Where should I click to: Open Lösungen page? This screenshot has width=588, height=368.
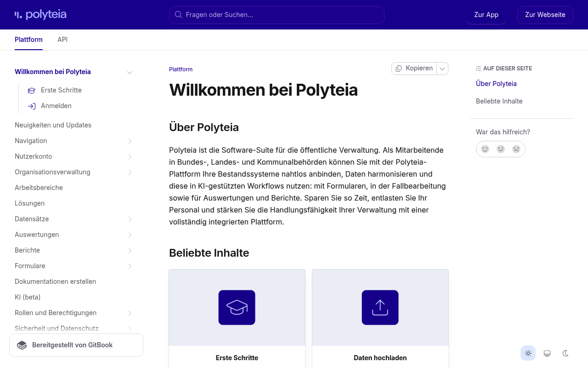tap(29, 203)
